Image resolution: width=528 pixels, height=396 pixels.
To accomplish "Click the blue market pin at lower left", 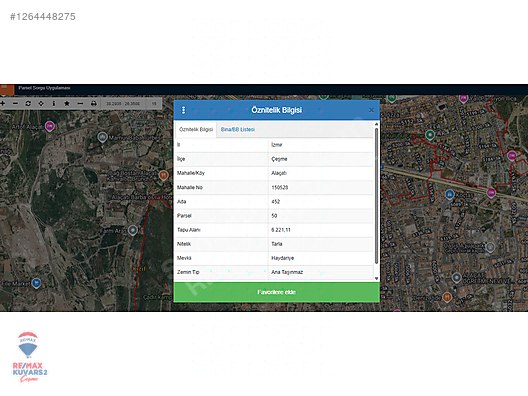I will pos(36,283).
